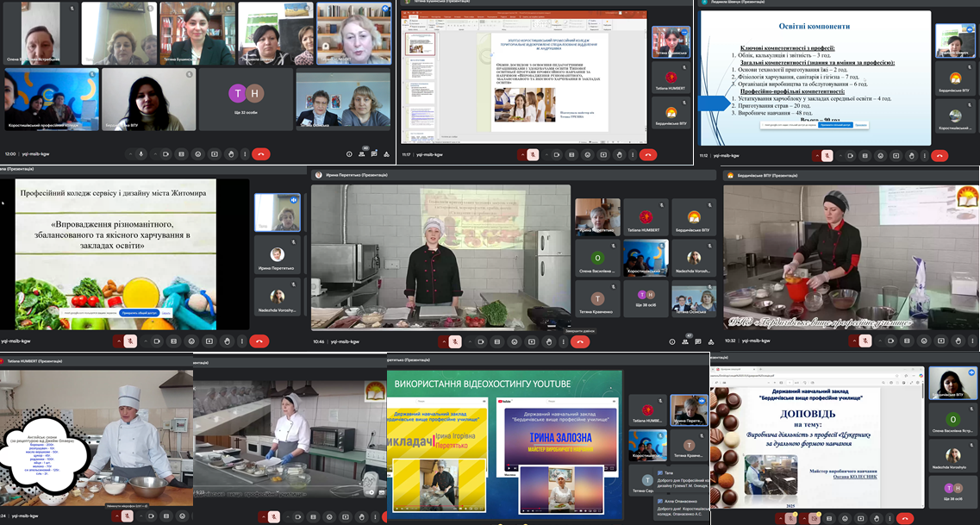This screenshot has height=525, width=980.
Task: Open meeting details info in 10:46 meeting
Action: tap(672, 341)
